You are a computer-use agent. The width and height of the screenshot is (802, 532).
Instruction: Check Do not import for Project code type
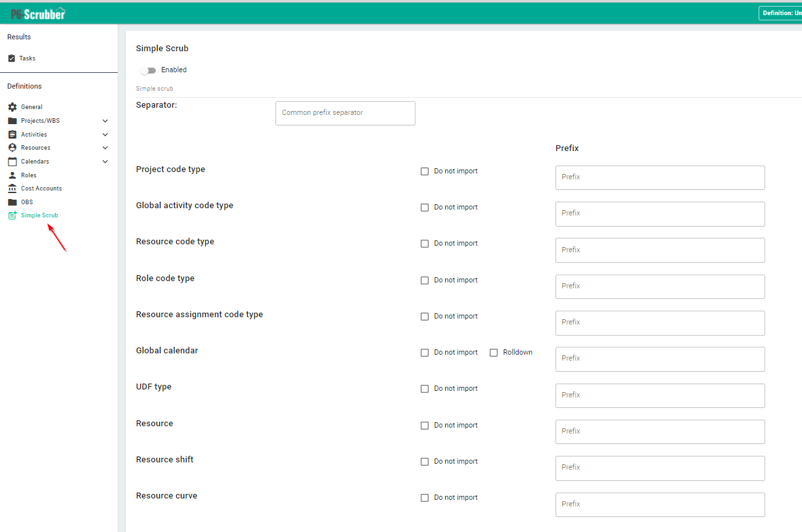pos(425,171)
